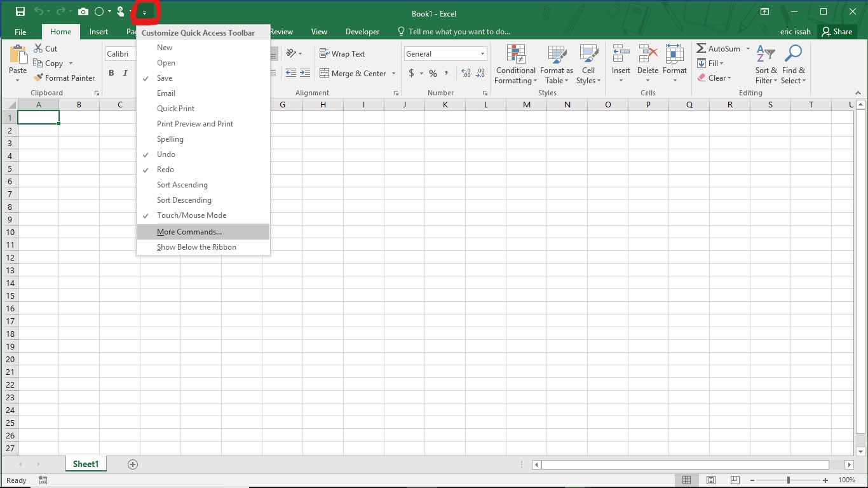868x488 pixels.
Task: Apply the Accounting dollar number format
Action: [411, 74]
